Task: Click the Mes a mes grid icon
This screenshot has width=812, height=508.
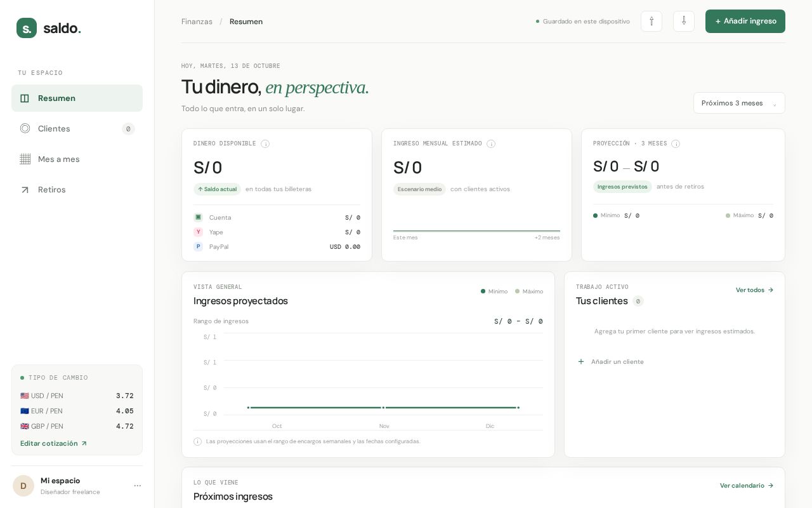Action: click(x=25, y=159)
